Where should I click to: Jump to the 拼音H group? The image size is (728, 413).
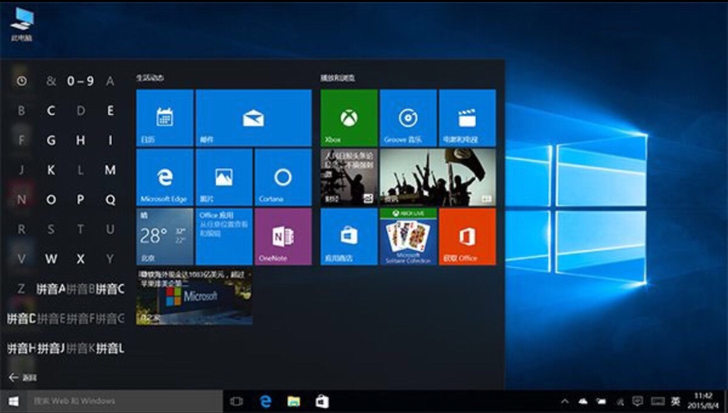tap(21, 348)
